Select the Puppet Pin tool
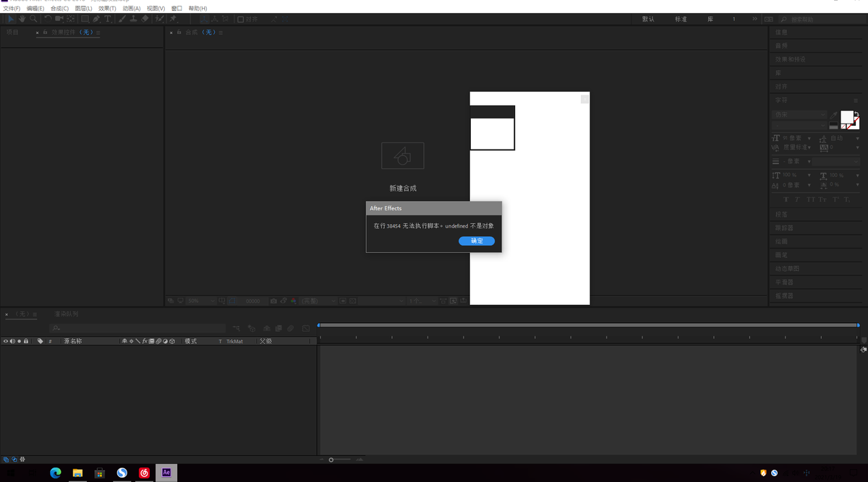 [x=173, y=19]
